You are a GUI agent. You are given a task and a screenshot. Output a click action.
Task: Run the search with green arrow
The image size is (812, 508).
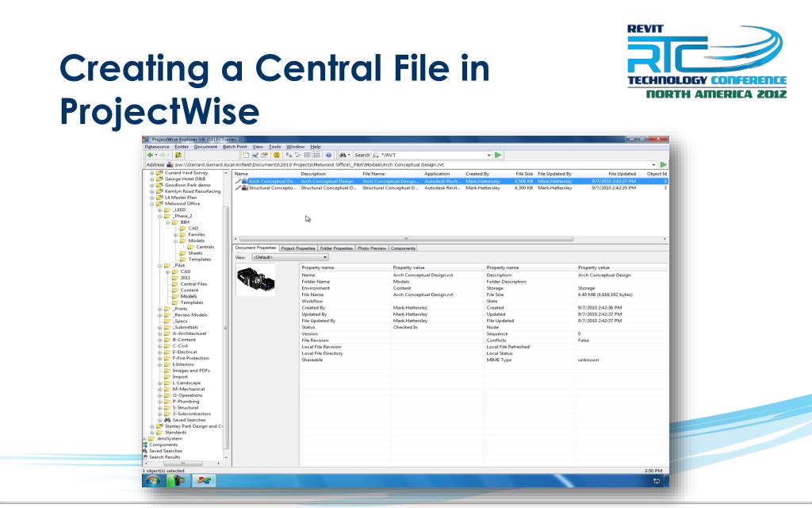coord(498,155)
